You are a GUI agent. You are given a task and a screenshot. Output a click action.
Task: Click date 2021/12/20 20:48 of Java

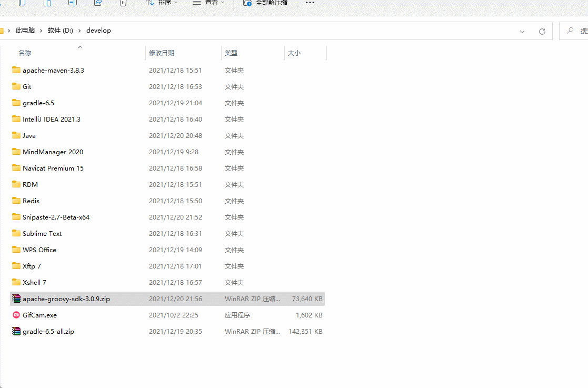[175, 136]
